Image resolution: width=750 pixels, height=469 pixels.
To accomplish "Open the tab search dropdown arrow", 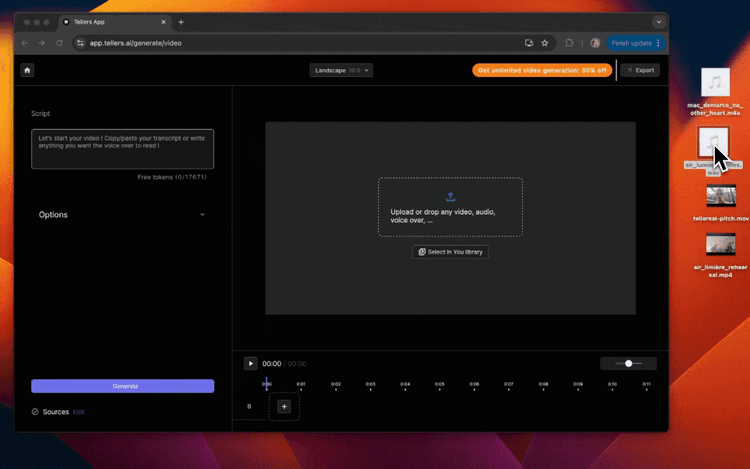I will point(659,22).
